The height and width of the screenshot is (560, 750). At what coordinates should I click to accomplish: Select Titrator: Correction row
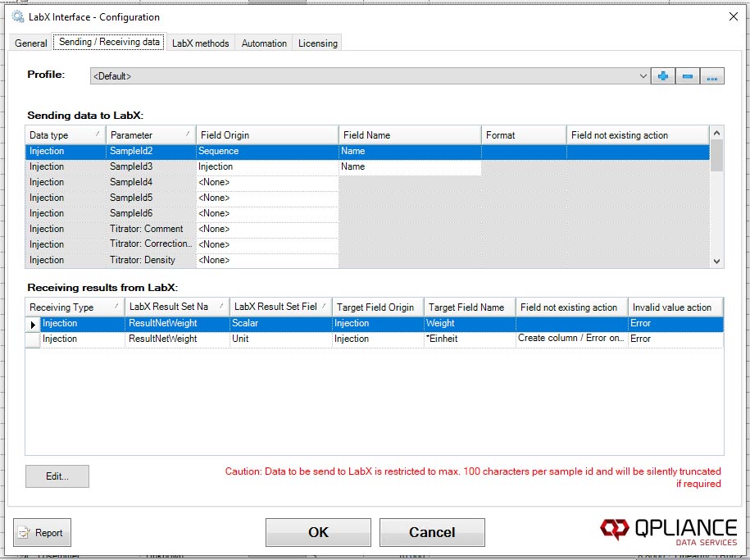click(x=367, y=244)
